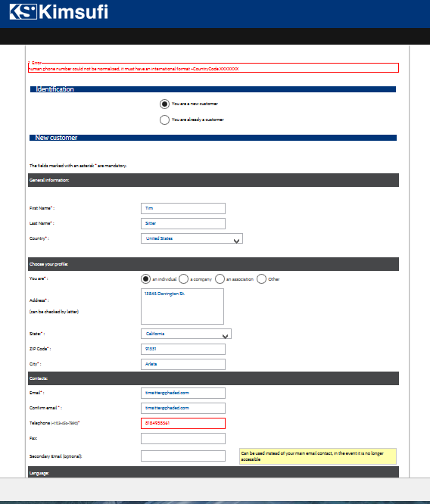Focus the empty Fax field
Viewport: 430px width, 504px height.
[183, 438]
